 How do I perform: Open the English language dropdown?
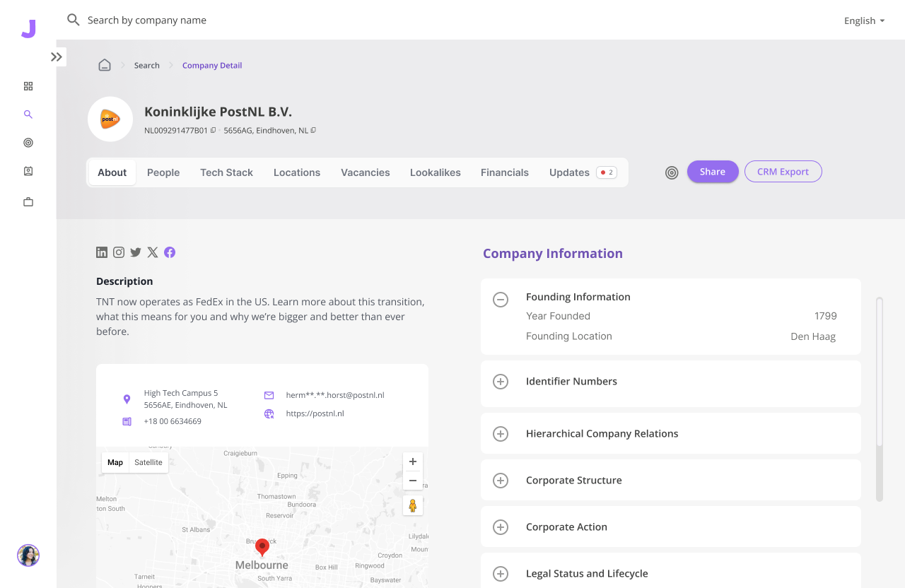coord(864,20)
